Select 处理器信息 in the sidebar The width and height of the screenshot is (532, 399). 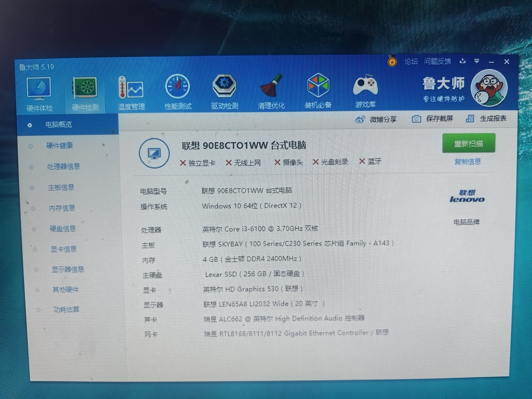[x=63, y=167]
